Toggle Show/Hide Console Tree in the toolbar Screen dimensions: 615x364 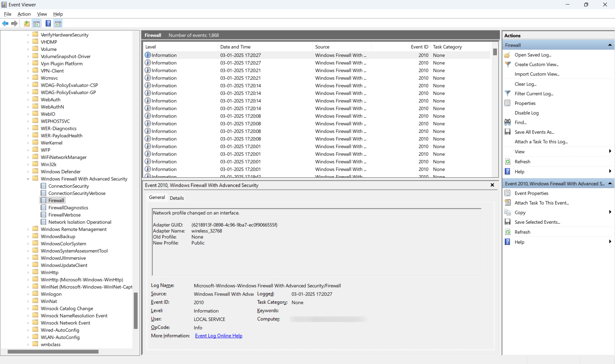(x=37, y=23)
